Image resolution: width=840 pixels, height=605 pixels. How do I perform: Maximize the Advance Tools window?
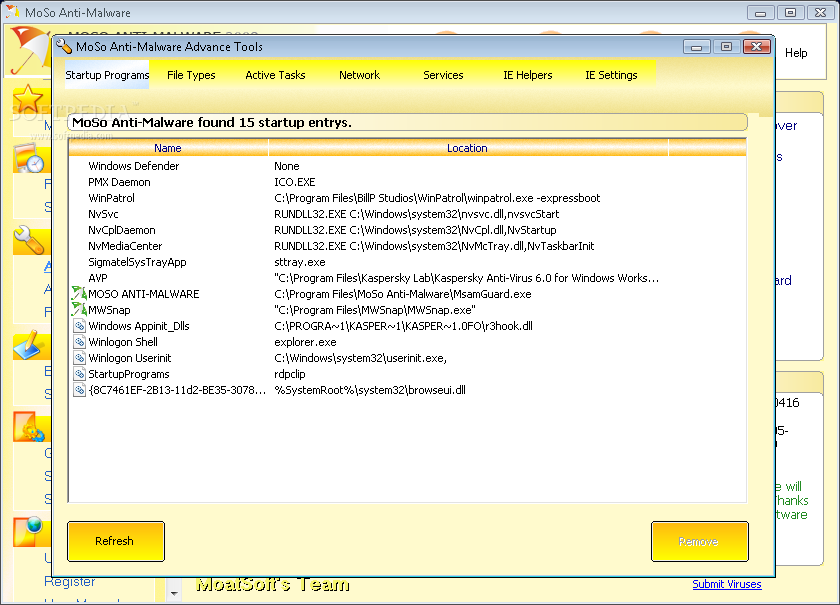[726, 47]
